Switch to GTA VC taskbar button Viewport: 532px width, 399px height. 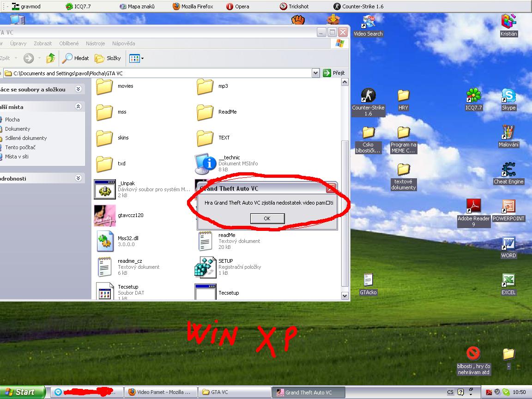234,392
